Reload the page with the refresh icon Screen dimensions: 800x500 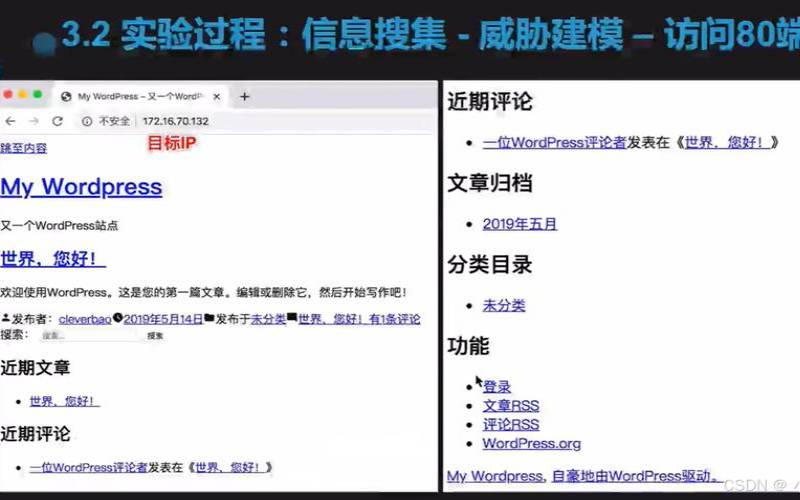click(x=58, y=121)
